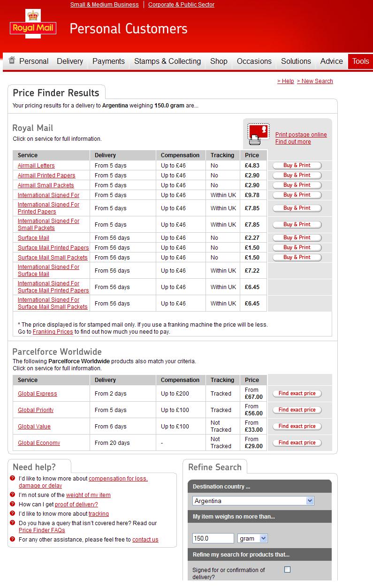This screenshot has height=588, width=373.
Task: Open Global Express service link
Action: click(x=38, y=394)
